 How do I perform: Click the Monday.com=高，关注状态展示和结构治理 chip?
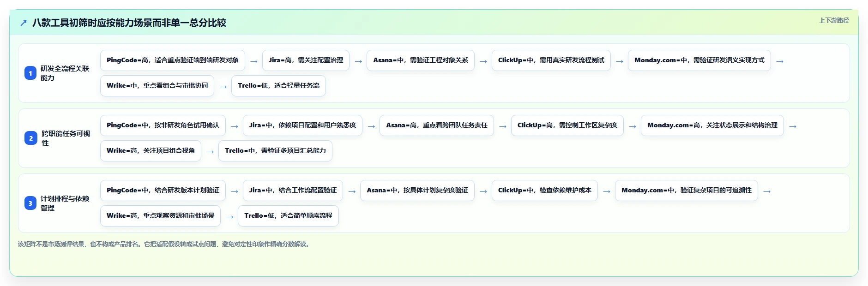click(x=712, y=125)
